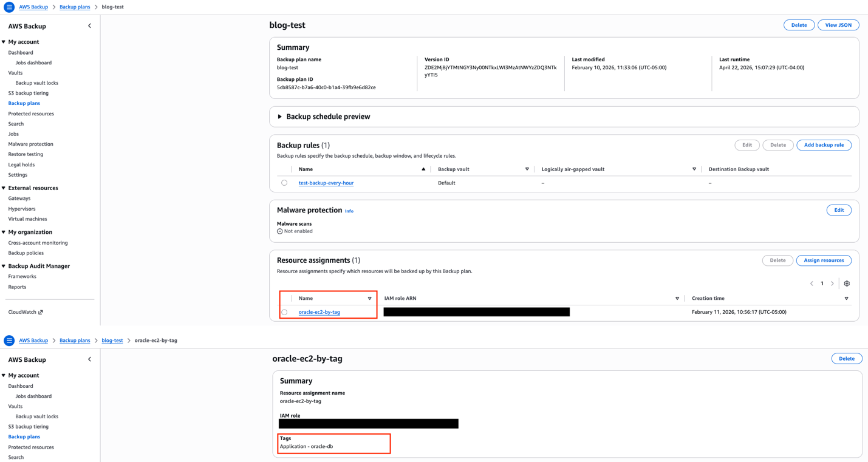Collapse AWS Backup sidebar on oracle-ec2-by-tag page
The width and height of the screenshot is (868, 462).
[x=89, y=359]
